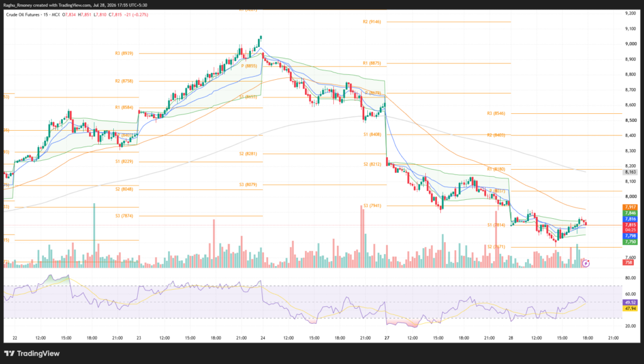Click the date label 23 on time axis
Image resolution: width=644 pixels, height=364 pixels.
139,338
